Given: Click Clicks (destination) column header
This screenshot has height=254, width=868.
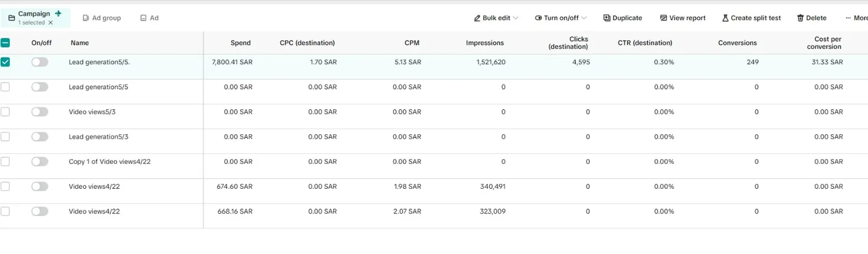Looking at the screenshot, I should [569, 43].
